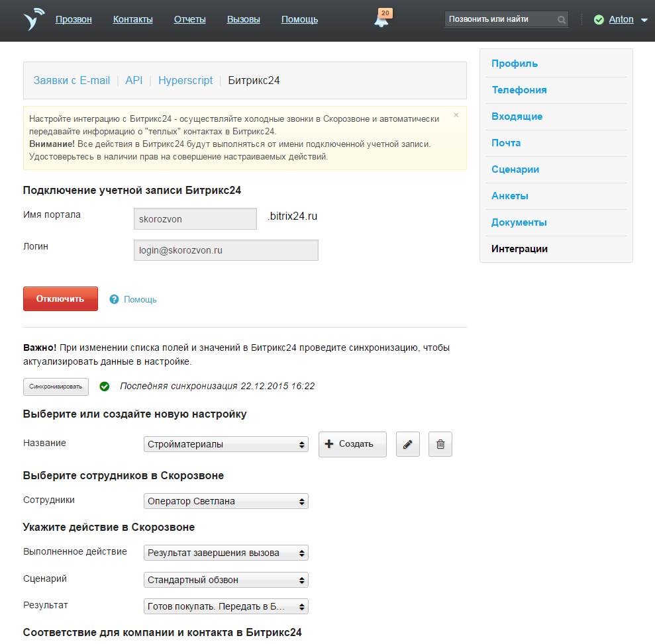Expand the Anton user menu arrow
The width and height of the screenshot is (655, 644).
click(x=644, y=20)
